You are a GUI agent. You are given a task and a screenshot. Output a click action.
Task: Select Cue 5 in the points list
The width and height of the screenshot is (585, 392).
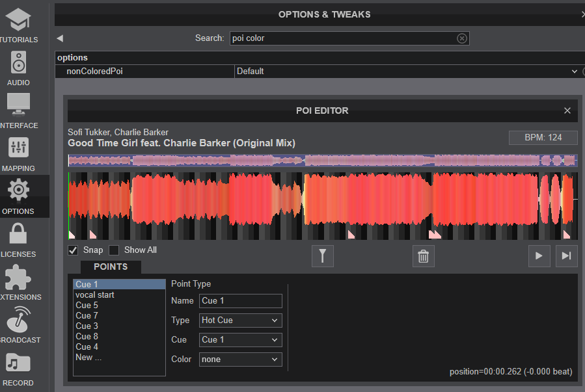tap(119, 305)
